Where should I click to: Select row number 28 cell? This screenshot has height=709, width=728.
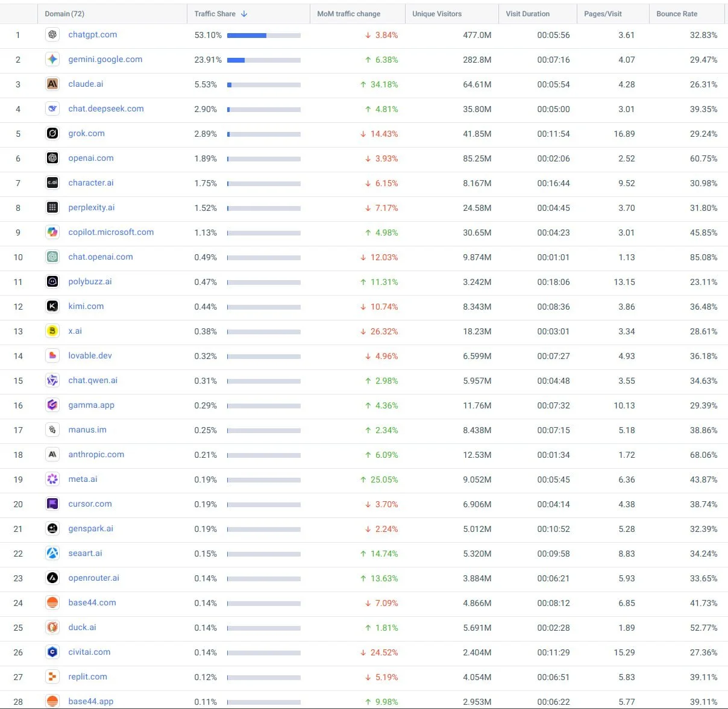[18, 702]
